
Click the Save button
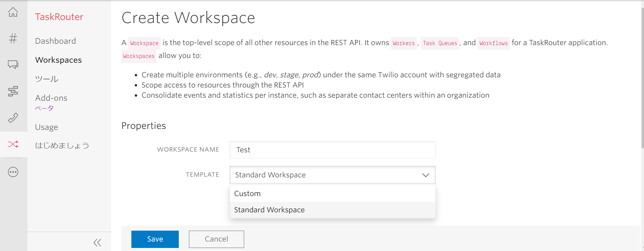(x=155, y=239)
